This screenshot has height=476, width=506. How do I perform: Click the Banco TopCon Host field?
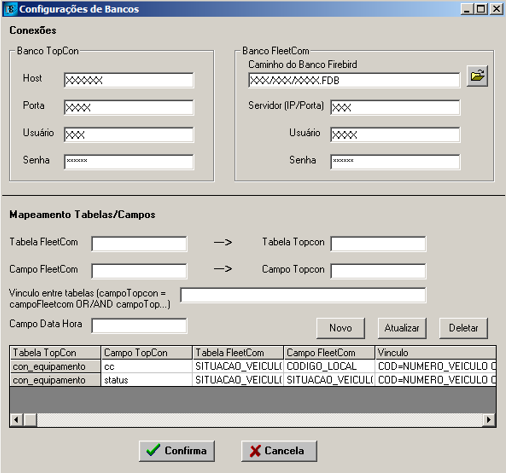click(x=129, y=80)
